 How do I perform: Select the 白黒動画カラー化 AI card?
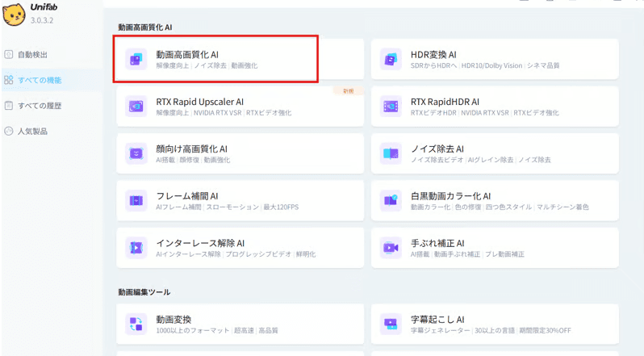(495, 201)
